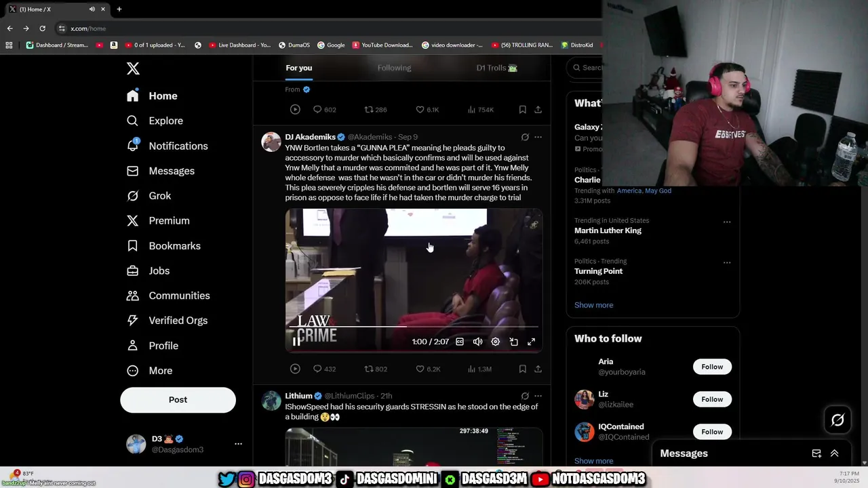
Task: Follow Liz @lizkailee
Action: click(x=712, y=399)
